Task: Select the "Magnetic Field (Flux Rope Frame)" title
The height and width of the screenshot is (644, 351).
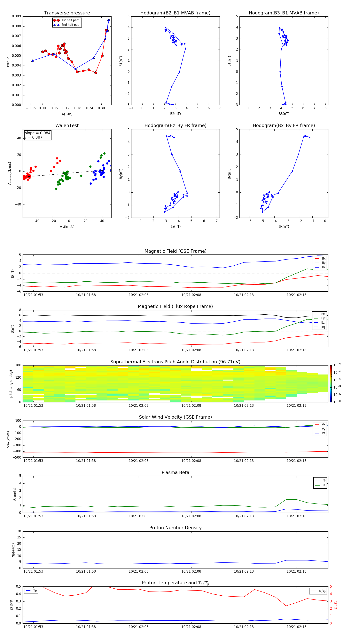Action: coord(175,307)
